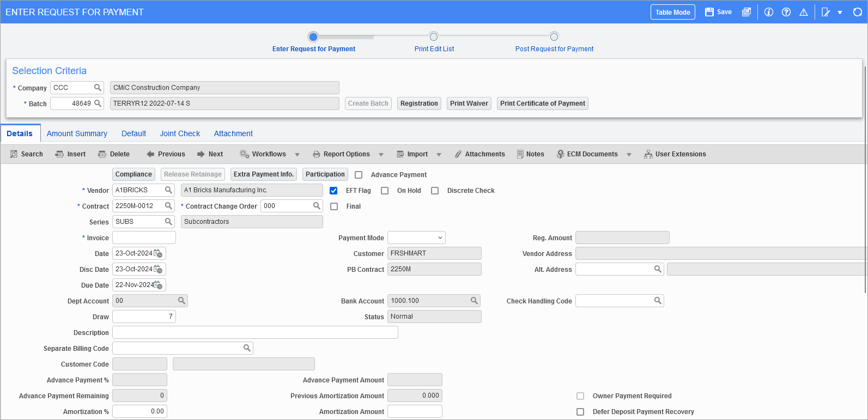Go to Next record
This screenshot has height=420, width=868.
pos(210,154)
